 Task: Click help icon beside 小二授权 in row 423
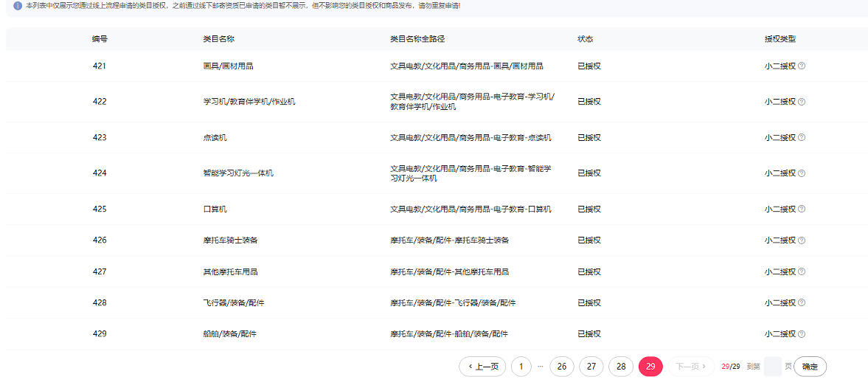click(x=802, y=137)
